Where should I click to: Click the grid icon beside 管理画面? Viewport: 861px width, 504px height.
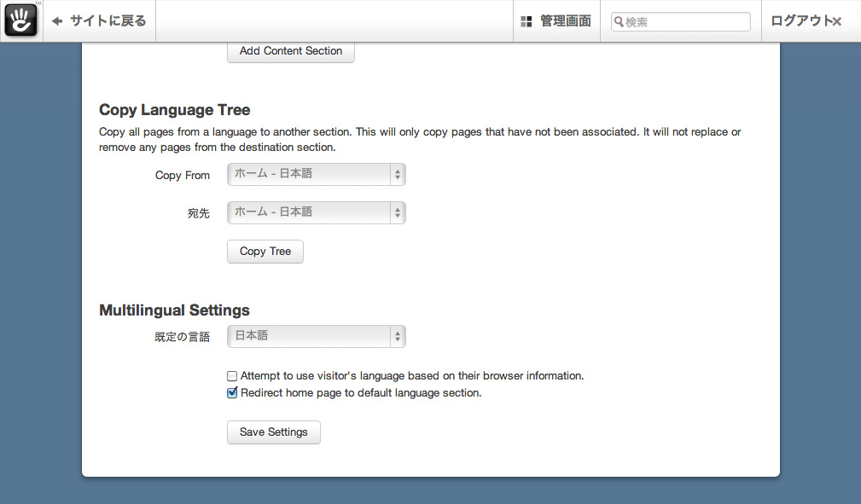[526, 21]
